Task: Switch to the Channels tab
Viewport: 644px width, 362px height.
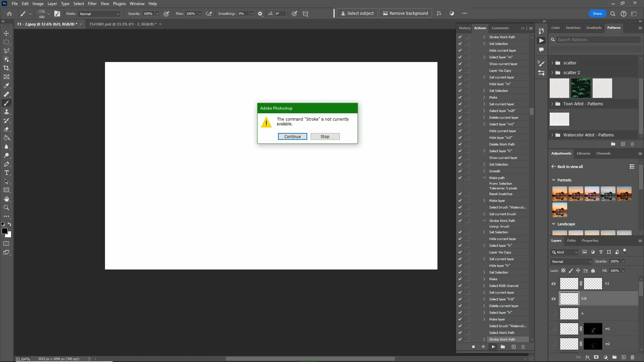Action: 603,154
